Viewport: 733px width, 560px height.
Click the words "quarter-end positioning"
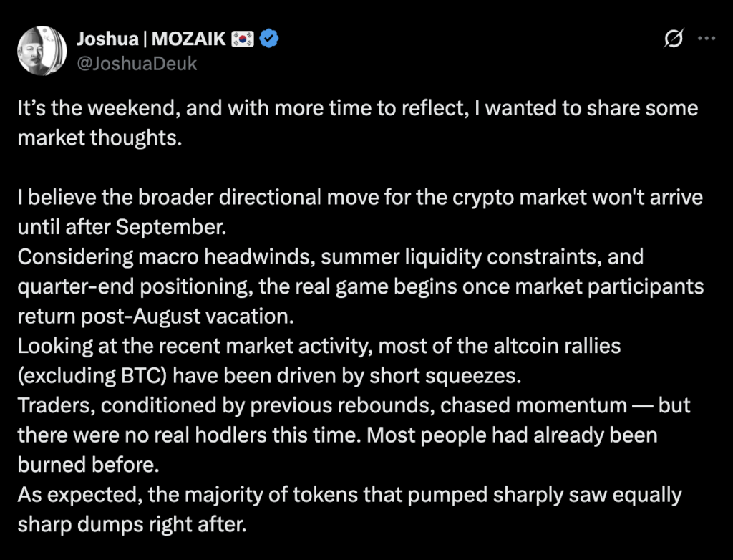[135, 286]
